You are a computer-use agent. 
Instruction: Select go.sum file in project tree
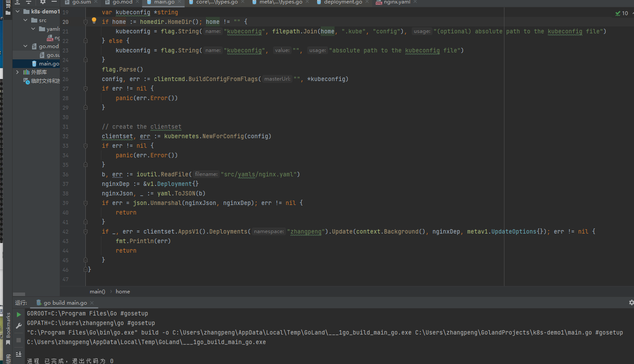click(x=36, y=55)
